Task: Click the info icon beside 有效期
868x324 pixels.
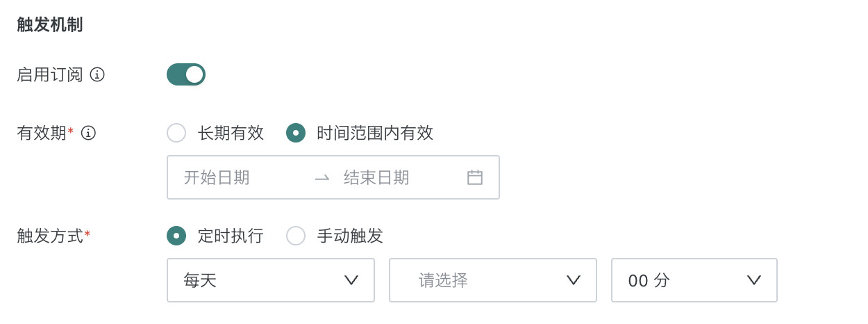Action: click(88, 133)
